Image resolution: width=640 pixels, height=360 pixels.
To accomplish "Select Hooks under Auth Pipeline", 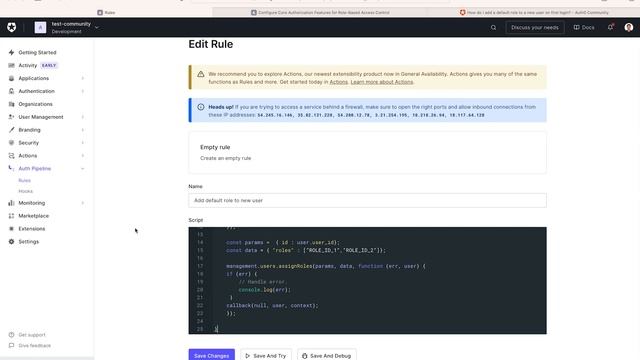I will 25,191.
